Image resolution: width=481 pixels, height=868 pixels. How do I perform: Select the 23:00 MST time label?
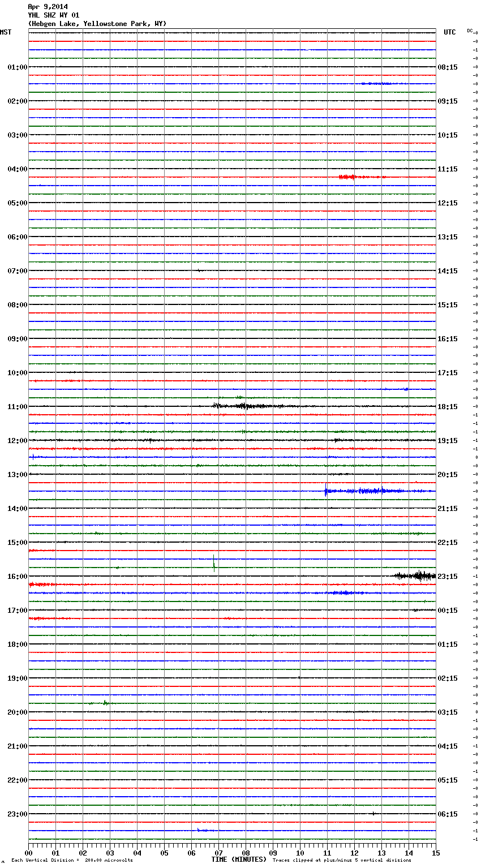[x=18, y=814]
